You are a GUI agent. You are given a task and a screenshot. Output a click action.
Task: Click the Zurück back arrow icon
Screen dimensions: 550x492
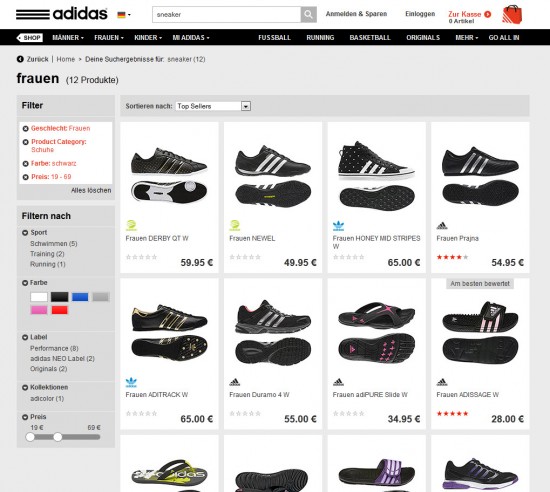20,59
